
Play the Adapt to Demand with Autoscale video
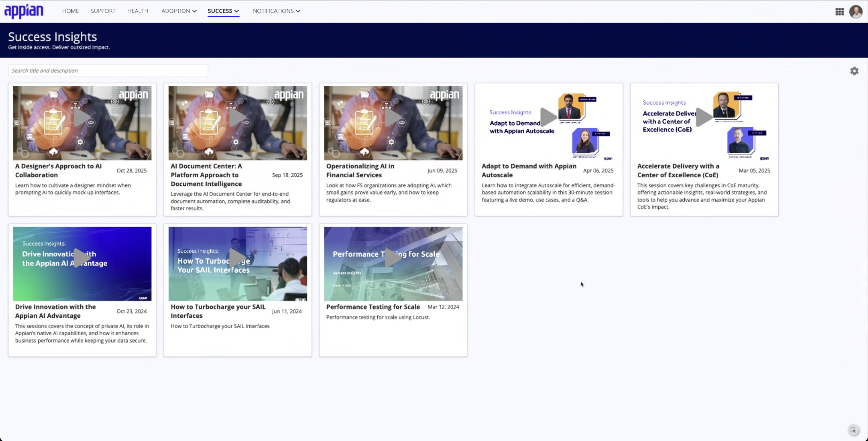coord(549,117)
